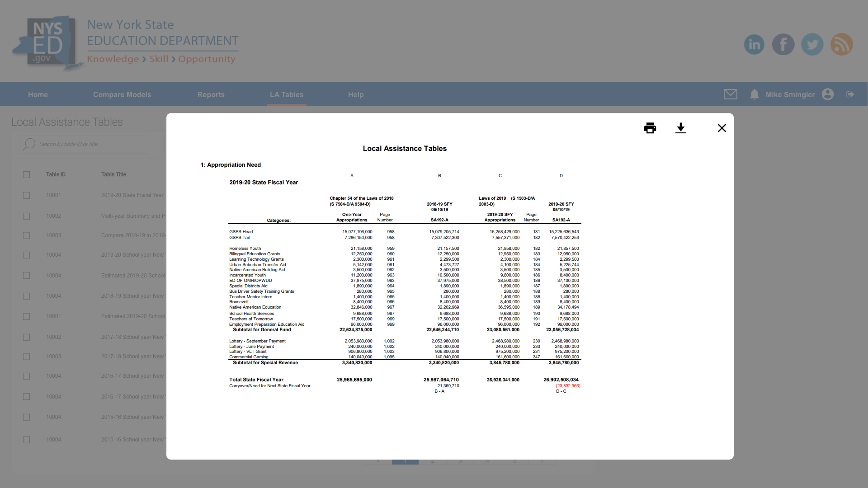Check the box for table 10003 Compare row

(x=27, y=235)
